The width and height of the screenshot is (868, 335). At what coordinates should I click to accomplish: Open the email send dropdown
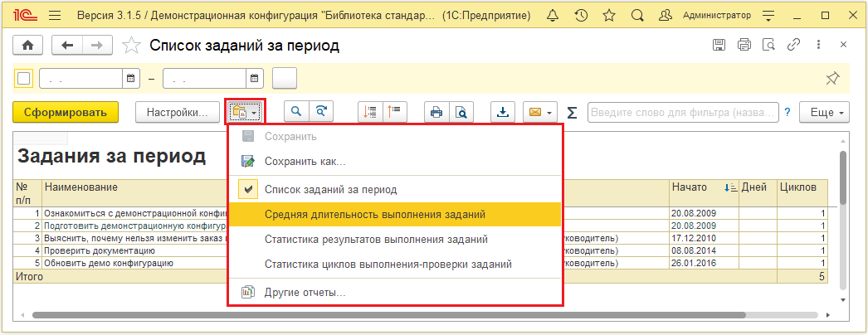(539, 112)
